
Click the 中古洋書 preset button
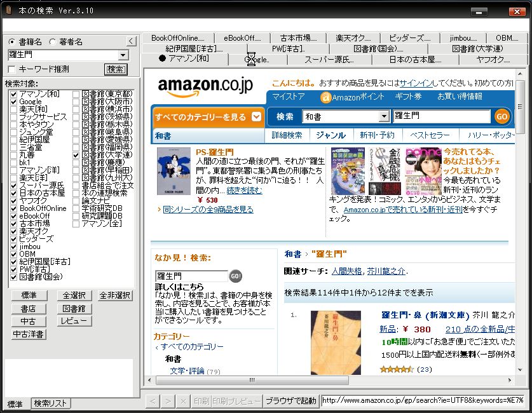pyautogui.click(x=29, y=334)
